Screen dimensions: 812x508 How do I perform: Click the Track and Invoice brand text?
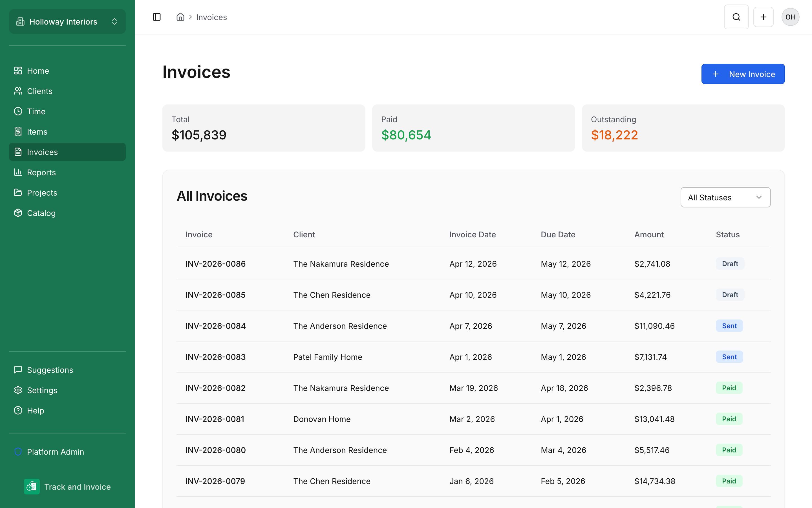pos(78,487)
